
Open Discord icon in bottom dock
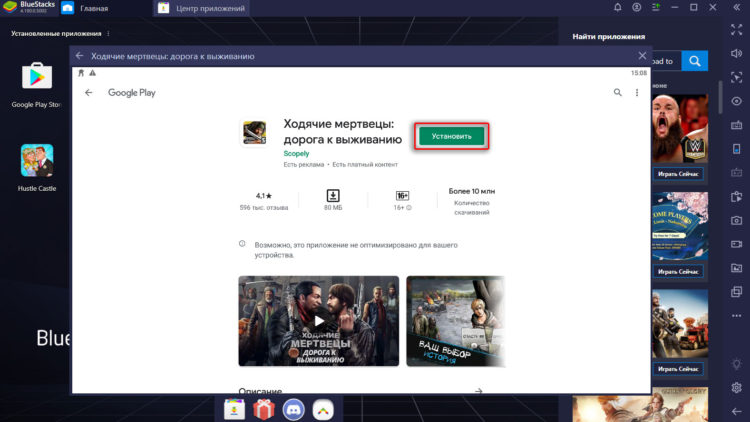point(293,410)
